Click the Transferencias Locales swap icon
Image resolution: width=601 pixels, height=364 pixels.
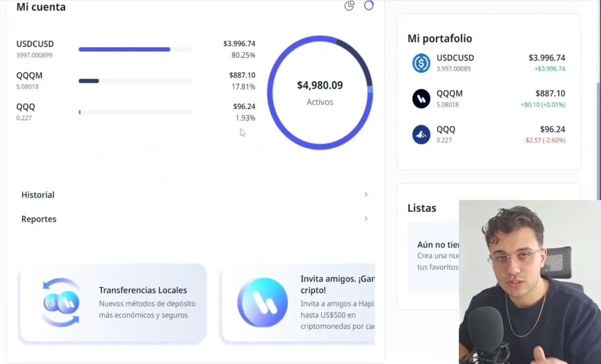coord(61,302)
